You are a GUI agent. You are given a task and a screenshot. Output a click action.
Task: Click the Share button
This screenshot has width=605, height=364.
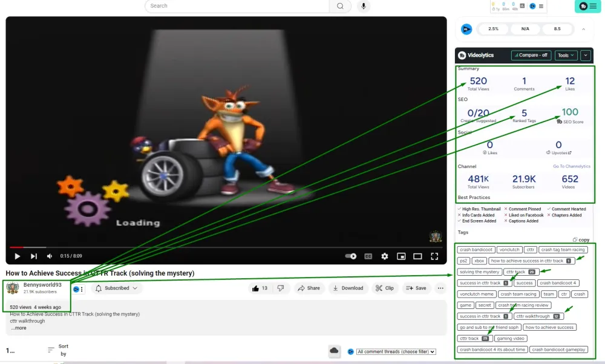pos(309,288)
